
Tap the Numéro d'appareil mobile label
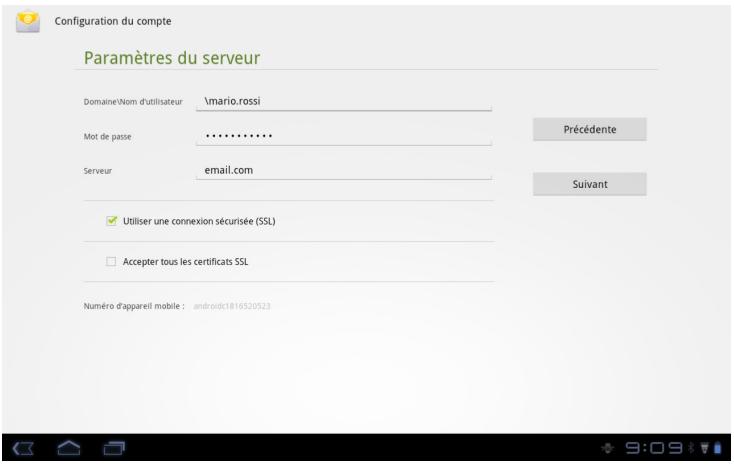134,306
